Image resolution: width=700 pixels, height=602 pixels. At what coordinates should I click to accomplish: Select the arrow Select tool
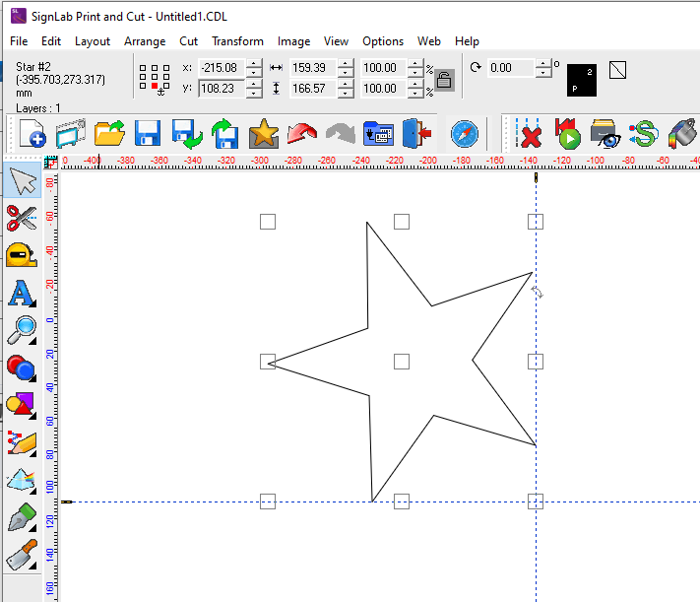pos(23,181)
